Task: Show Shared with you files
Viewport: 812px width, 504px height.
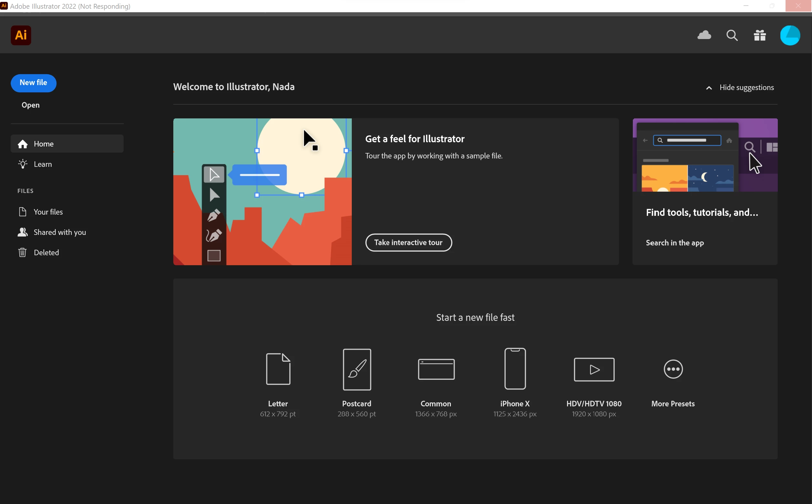Action: pos(60,232)
